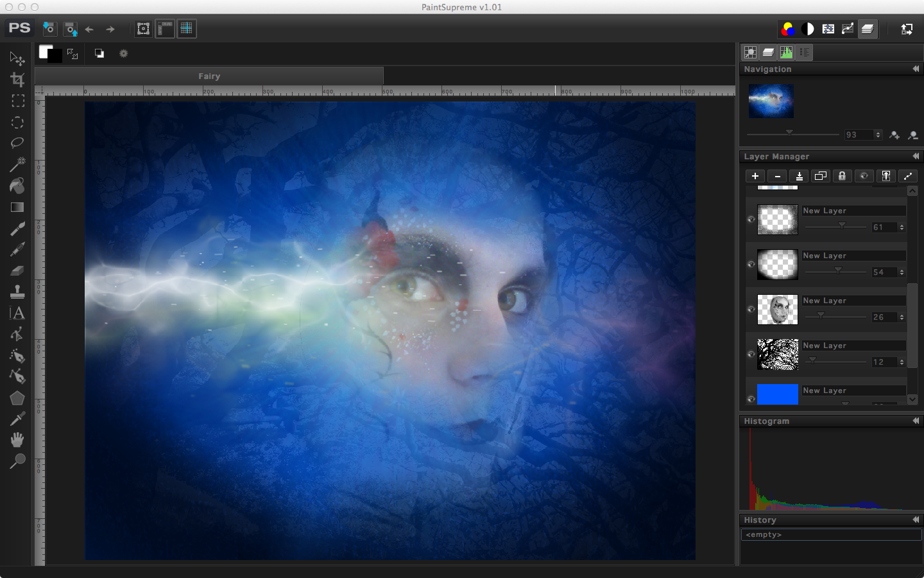
Task: Delete layer using the minus button
Action: (777, 176)
